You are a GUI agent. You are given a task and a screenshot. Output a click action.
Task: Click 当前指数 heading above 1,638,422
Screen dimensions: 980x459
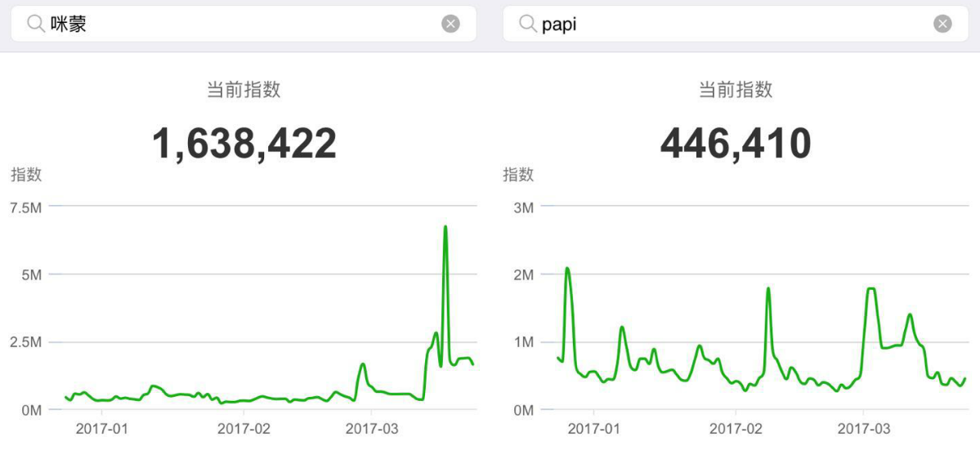244,90
